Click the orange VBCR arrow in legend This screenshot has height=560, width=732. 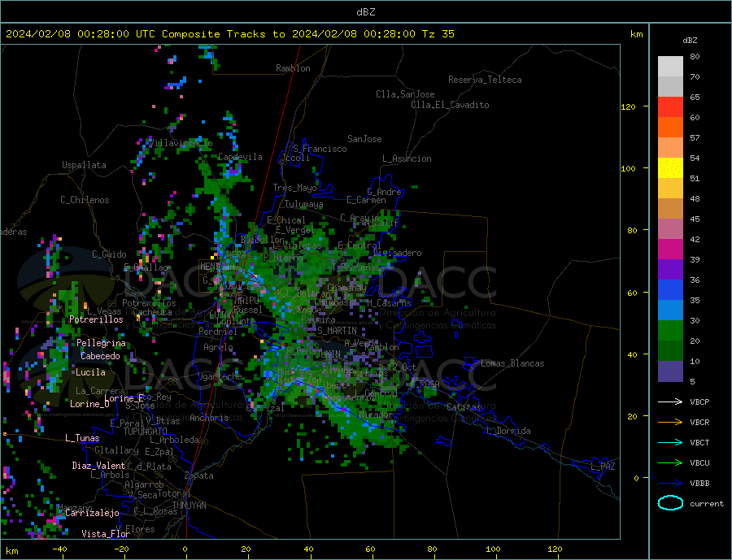(x=670, y=423)
